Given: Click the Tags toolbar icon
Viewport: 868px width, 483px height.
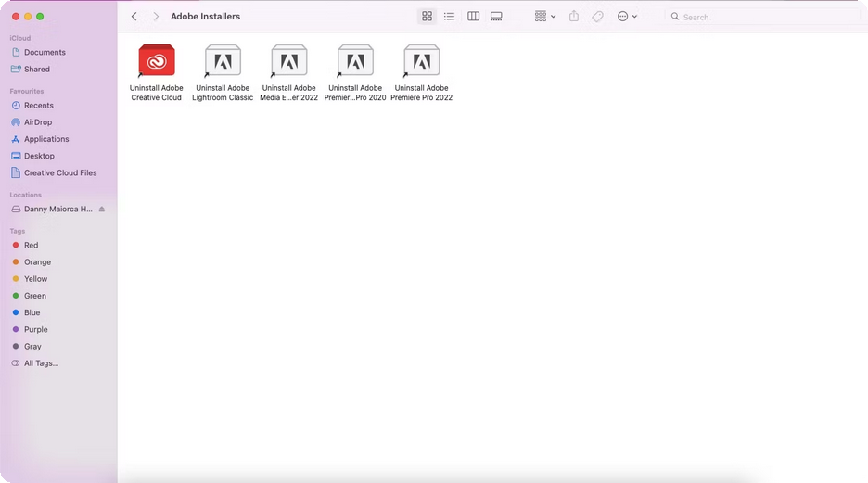Looking at the screenshot, I should click(x=598, y=17).
